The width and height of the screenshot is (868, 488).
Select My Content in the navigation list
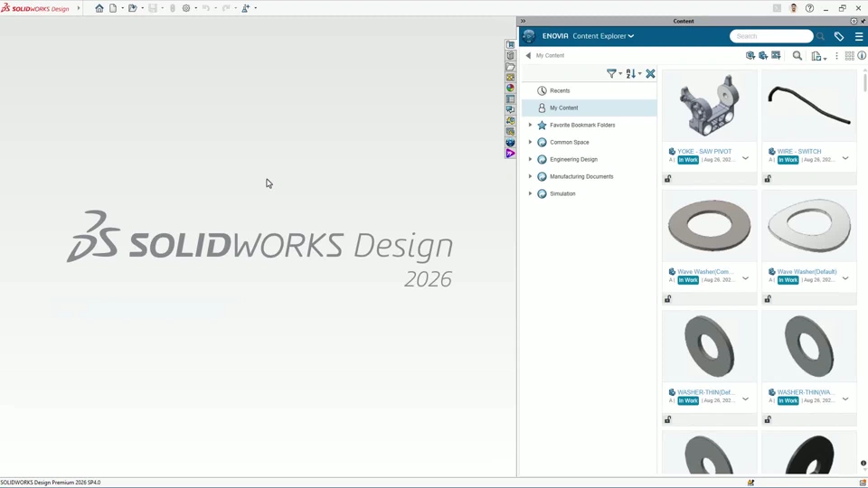pos(589,108)
